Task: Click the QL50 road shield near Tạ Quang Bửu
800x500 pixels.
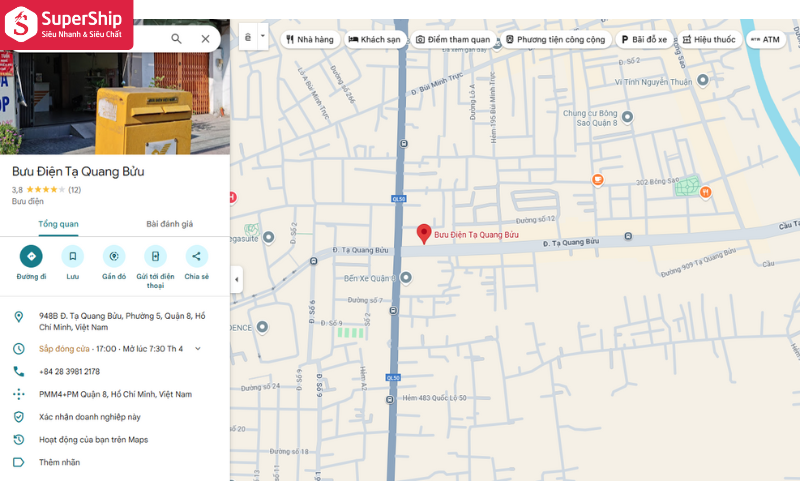Action: (x=399, y=198)
